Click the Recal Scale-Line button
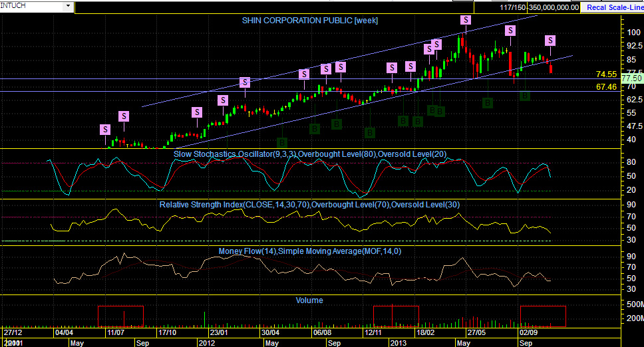The height and width of the screenshot is (347, 644). point(612,7)
